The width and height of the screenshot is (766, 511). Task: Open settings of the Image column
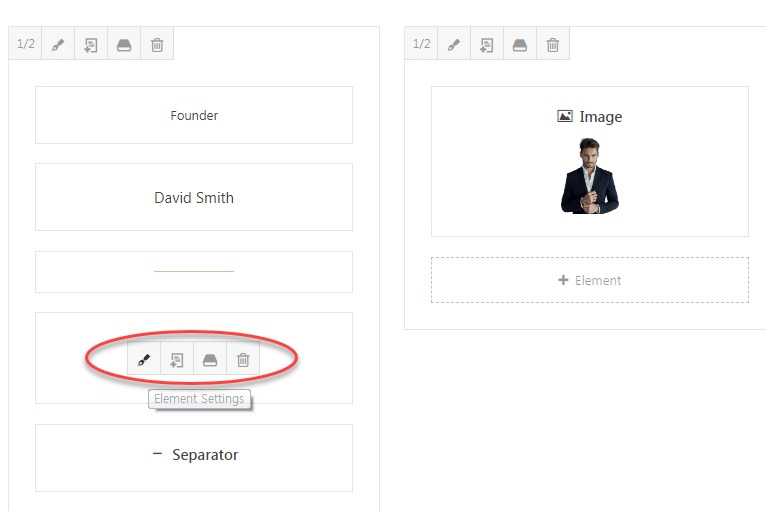click(454, 44)
